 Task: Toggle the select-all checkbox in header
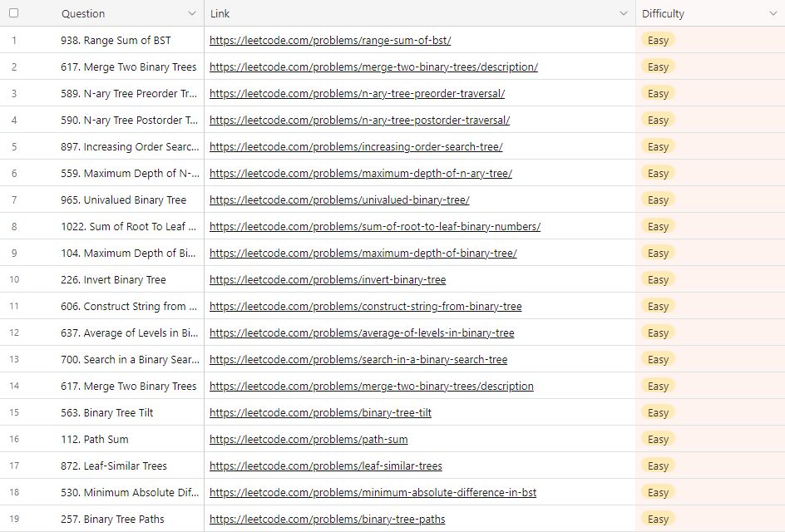(14, 13)
